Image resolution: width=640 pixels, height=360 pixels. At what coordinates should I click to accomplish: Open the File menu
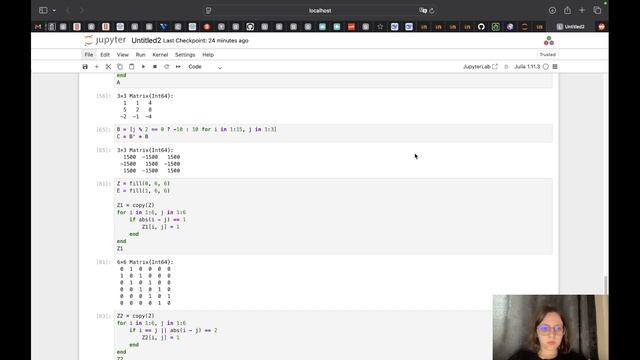89,55
